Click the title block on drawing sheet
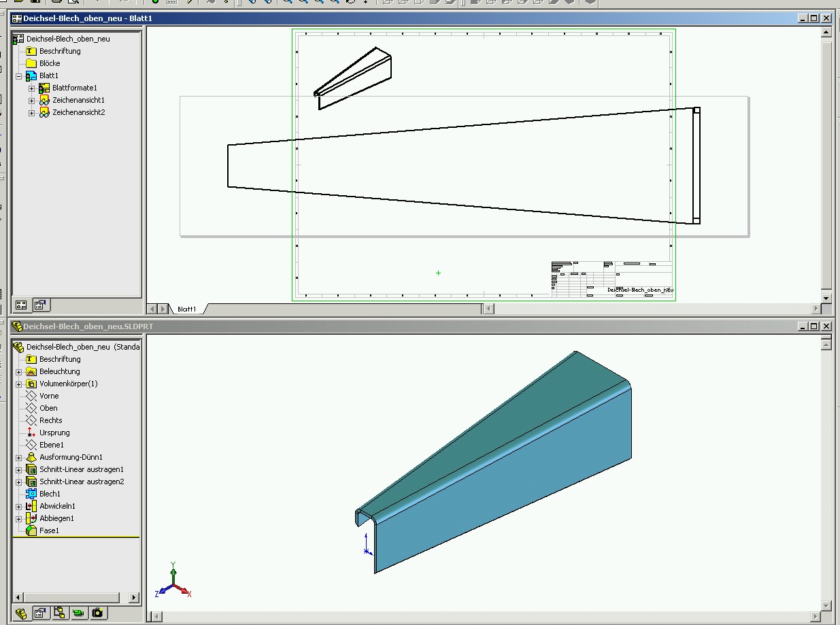This screenshot has height=625, width=840. [611, 279]
